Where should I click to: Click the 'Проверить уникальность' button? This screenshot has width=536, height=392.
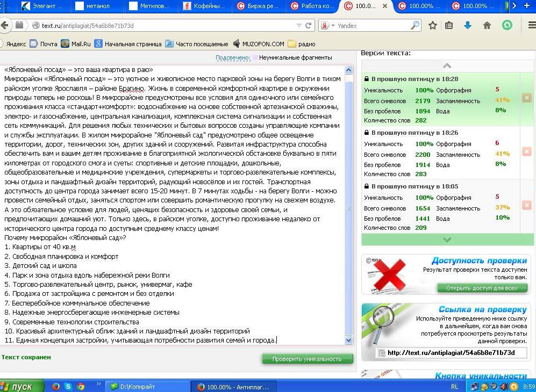pos(307,359)
